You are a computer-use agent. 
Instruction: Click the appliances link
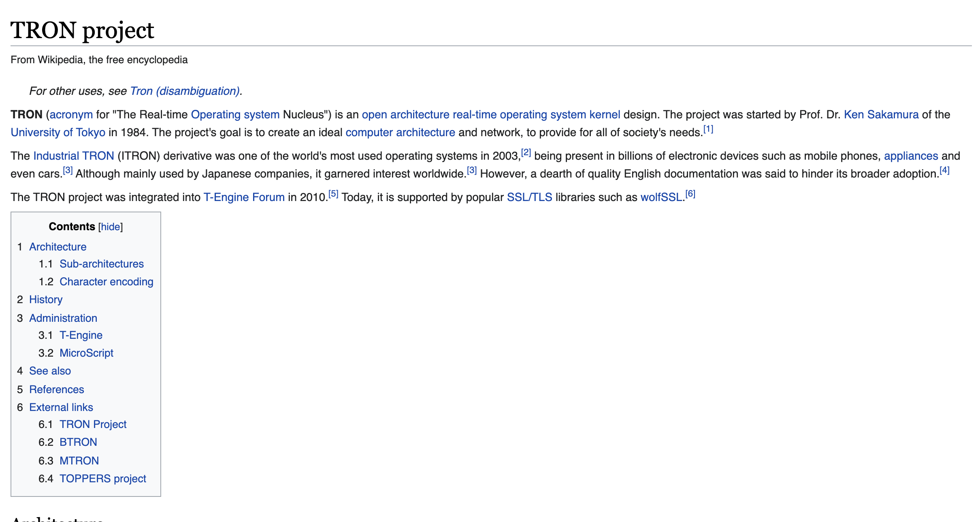(911, 156)
